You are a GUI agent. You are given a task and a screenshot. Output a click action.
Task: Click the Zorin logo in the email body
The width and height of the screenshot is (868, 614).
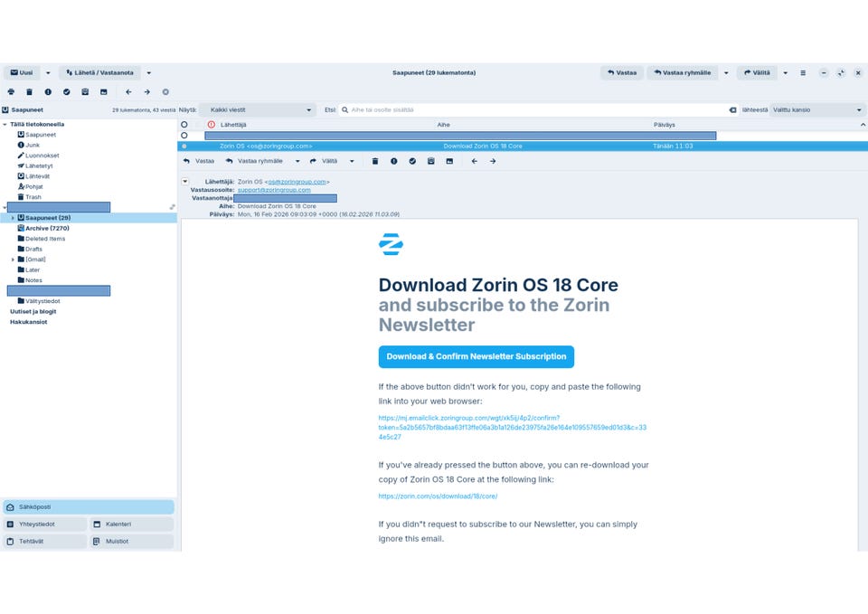click(391, 244)
